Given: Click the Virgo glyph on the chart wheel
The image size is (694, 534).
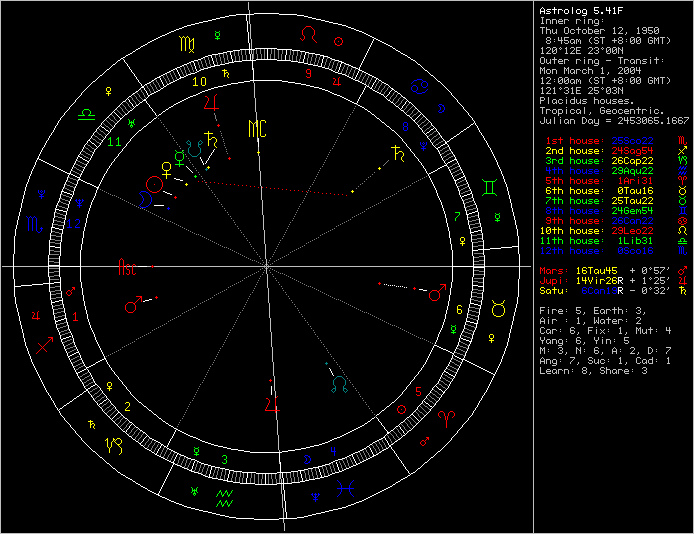Looking at the screenshot, I should click(188, 45).
